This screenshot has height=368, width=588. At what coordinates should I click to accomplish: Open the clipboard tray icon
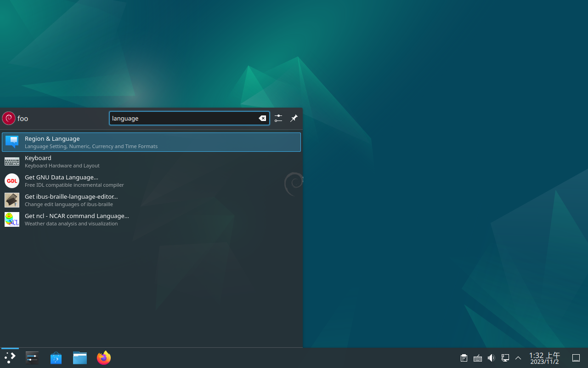(464, 358)
